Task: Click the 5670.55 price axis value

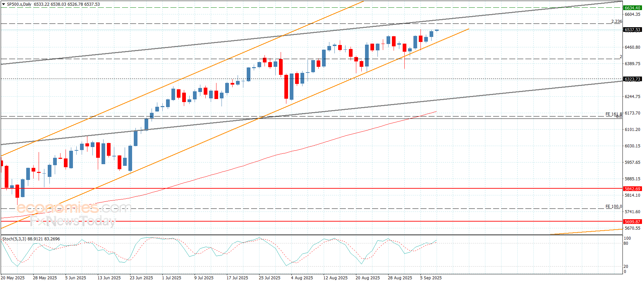Action: (x=632, y=228)
